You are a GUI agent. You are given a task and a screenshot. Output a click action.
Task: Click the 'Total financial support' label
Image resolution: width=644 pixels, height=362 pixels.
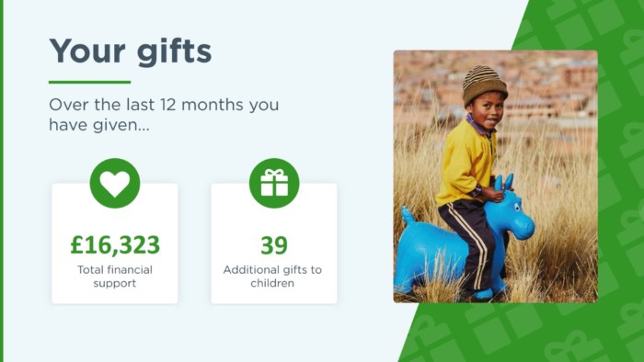pos(115,277)
